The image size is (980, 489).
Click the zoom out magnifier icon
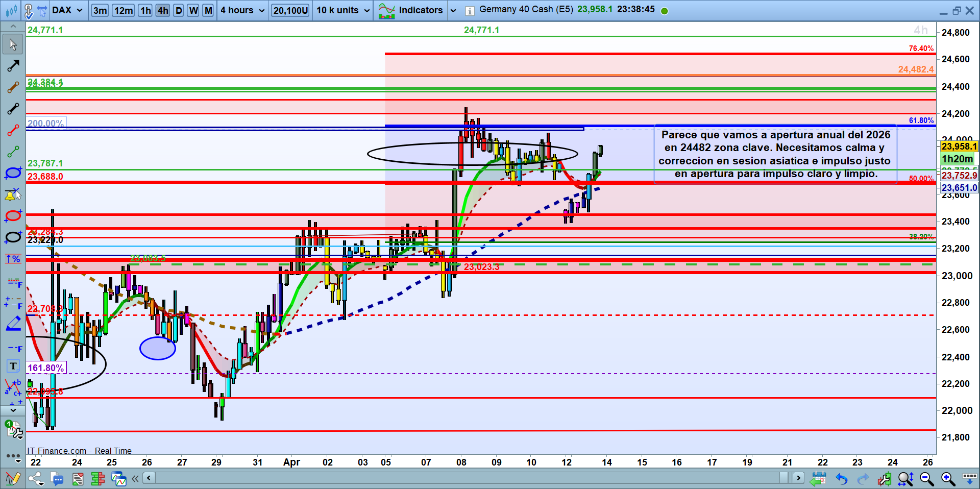point(926,479)
